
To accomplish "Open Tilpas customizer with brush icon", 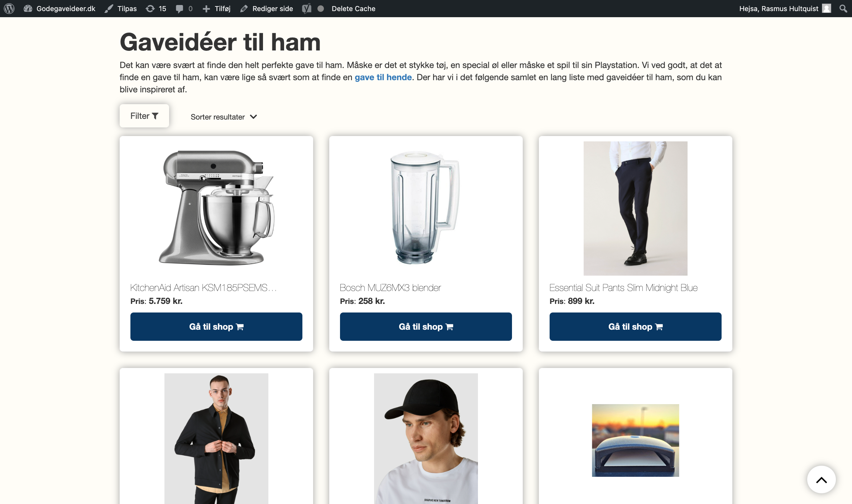I will (x=121, y=9).
